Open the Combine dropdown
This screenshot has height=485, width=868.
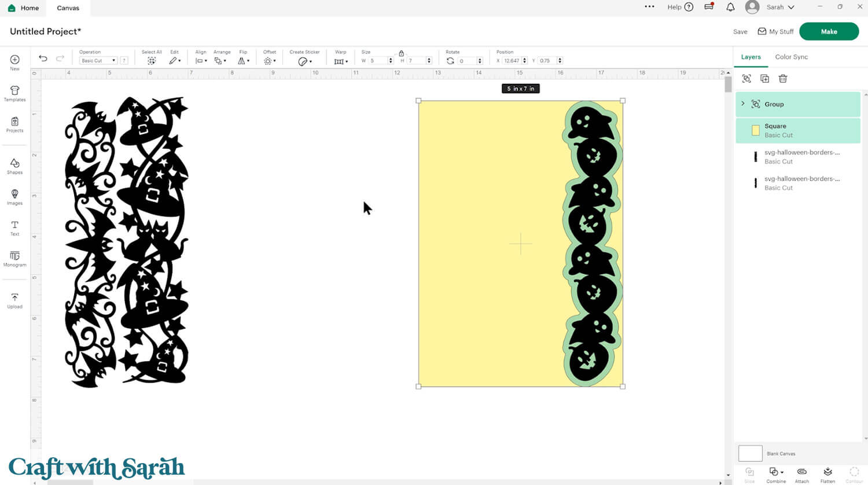776,475
